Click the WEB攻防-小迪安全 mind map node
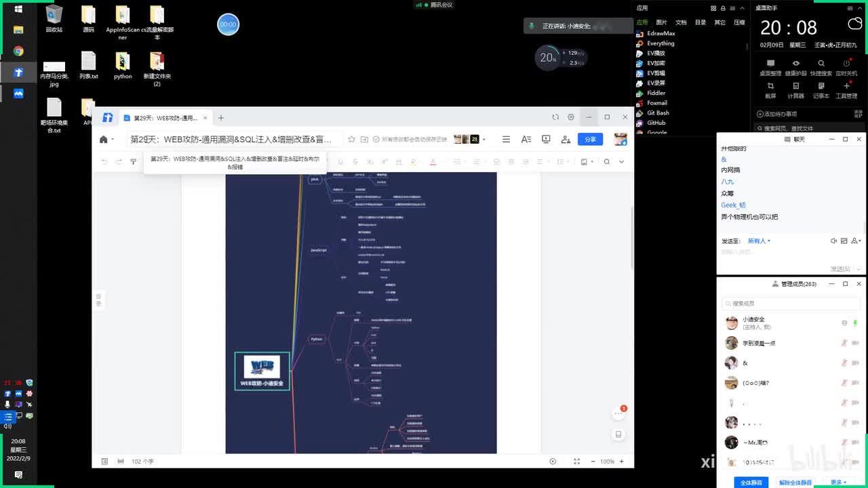The height and width of the screenshot is (488, 868). tap(262, 371)
